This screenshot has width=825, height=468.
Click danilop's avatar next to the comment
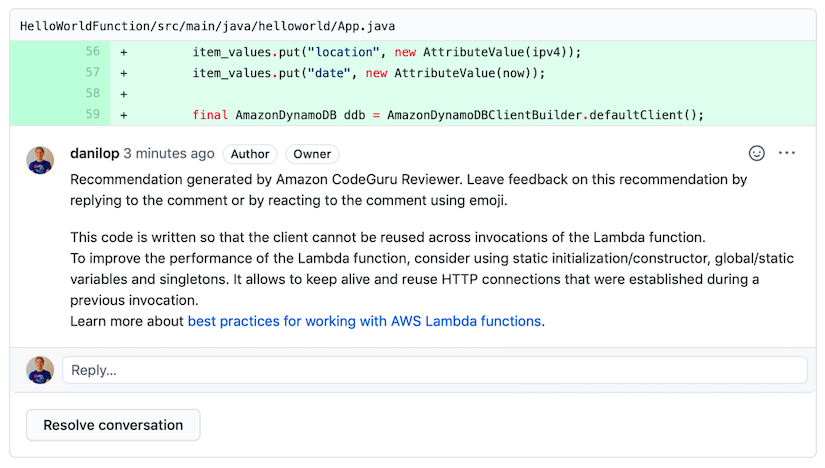point(40,160)
